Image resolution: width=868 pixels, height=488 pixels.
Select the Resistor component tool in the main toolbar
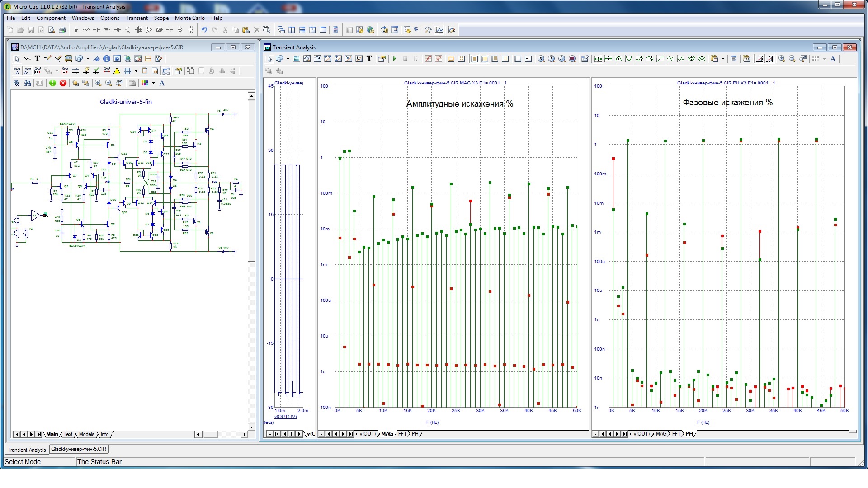tap(86, 30)
